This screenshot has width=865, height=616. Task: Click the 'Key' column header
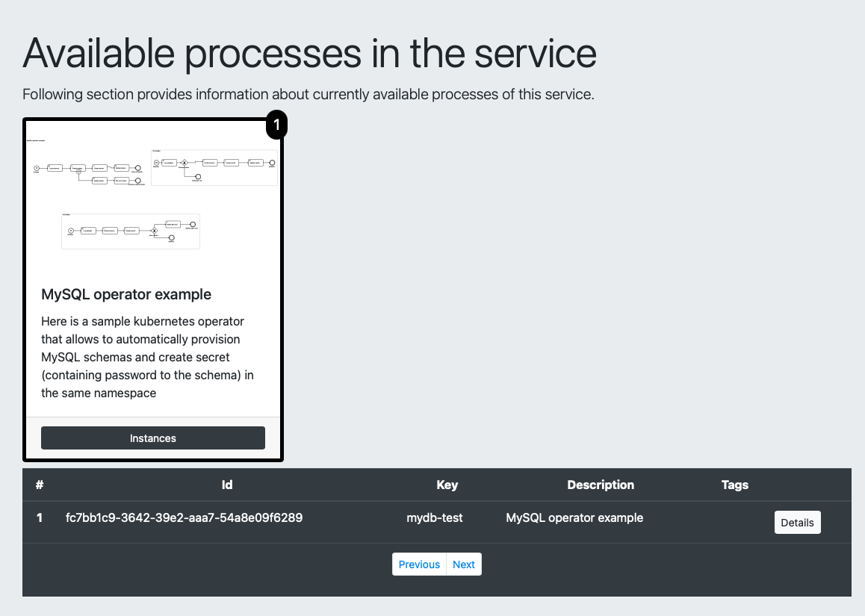point(447,485)
